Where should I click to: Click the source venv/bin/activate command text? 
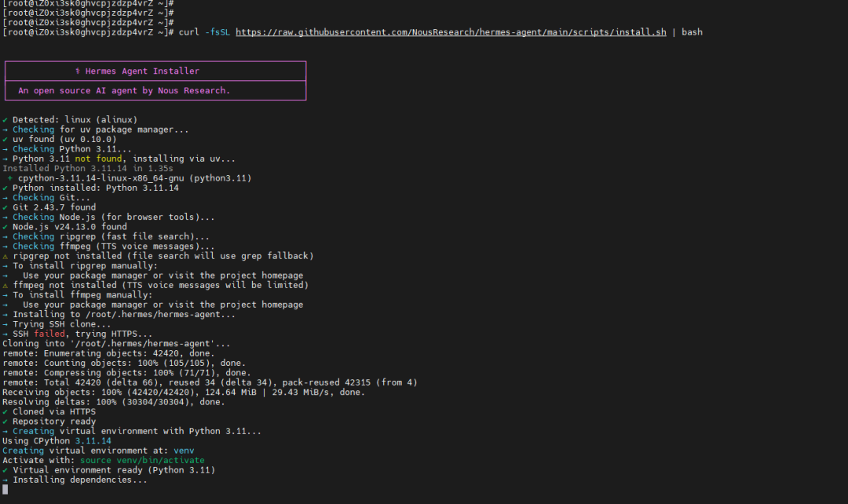(142, 460)
